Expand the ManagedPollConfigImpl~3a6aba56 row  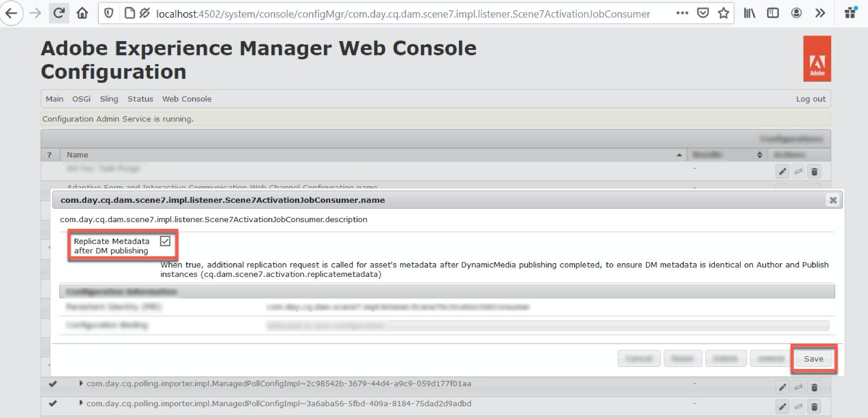click(81, 403)
